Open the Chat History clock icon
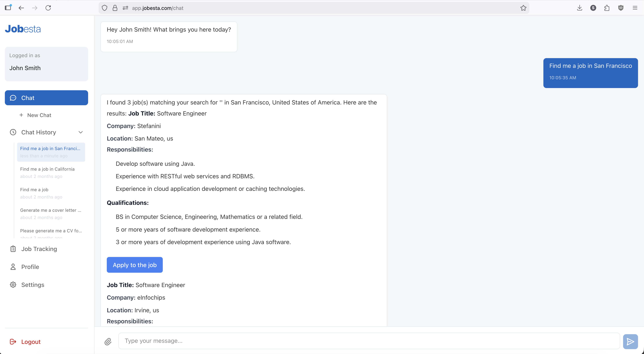This screenshot has width=644, height=354. point(13,132)
